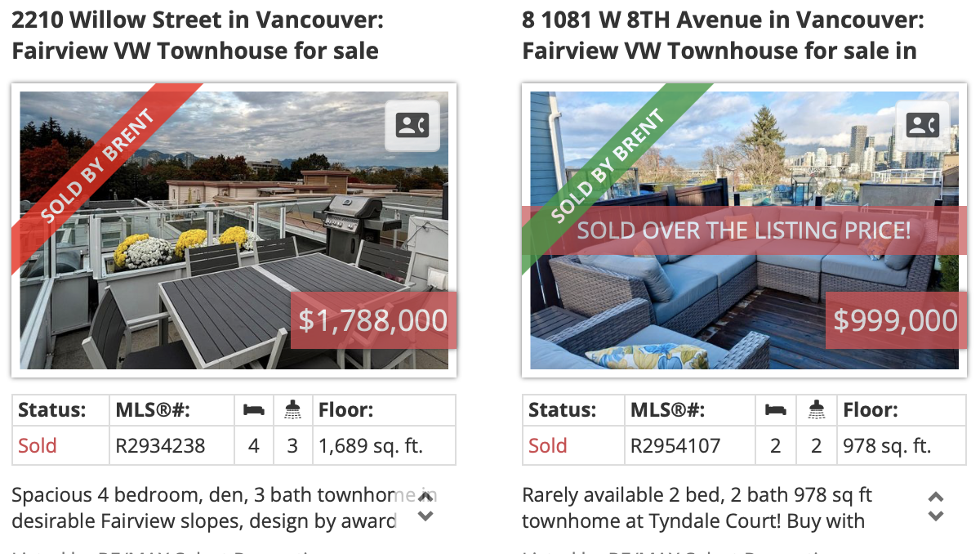Click shower icon in W 8TH Avenue table

coord(816,410)
